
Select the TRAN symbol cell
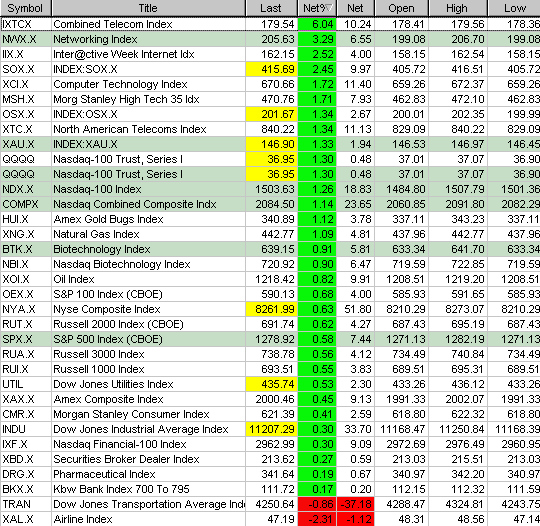pos(26,504)
